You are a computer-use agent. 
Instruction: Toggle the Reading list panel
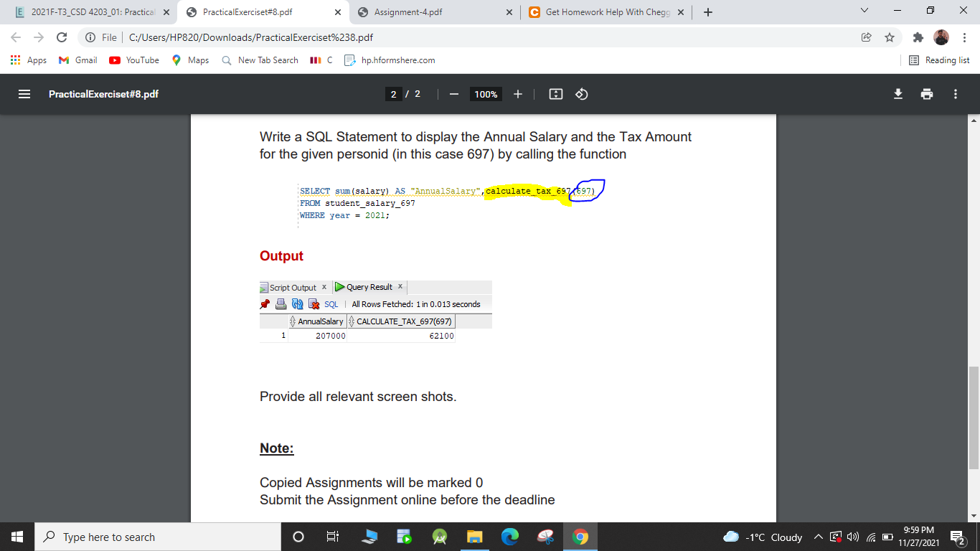click(939, 60)
